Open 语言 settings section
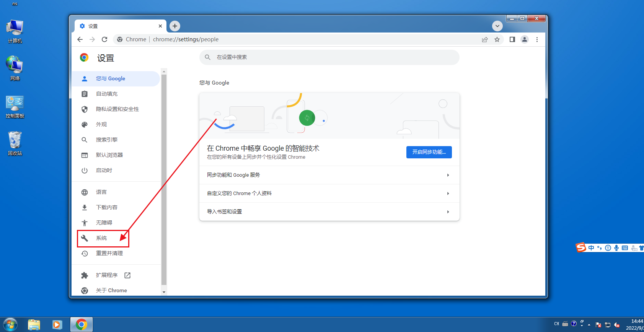Image resolution: width=644 pixels, height=332 pixels. [116, 192]
